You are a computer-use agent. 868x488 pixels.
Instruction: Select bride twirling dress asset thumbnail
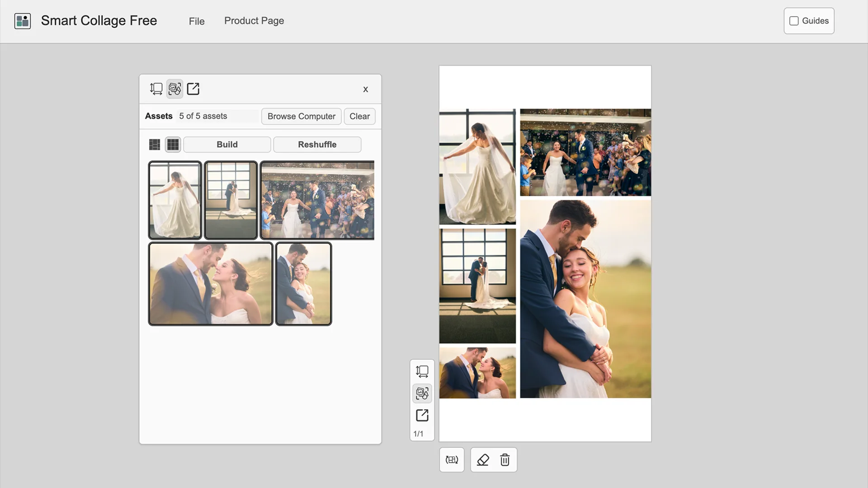[x=175, y=200]
